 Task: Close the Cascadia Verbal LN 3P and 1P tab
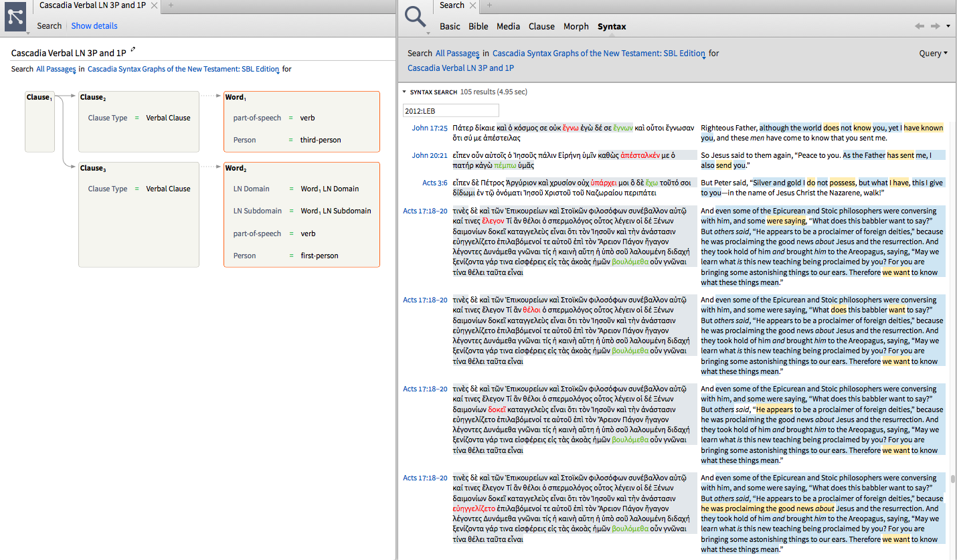155,5
